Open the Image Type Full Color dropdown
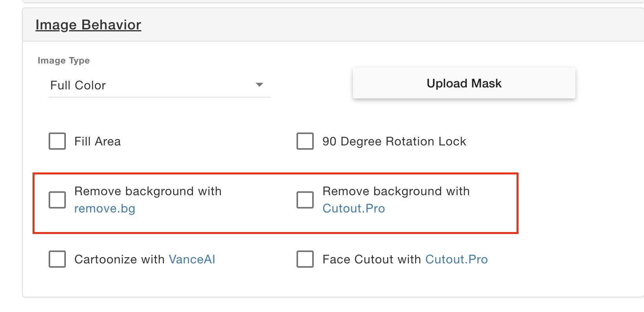 coord(159,85)
